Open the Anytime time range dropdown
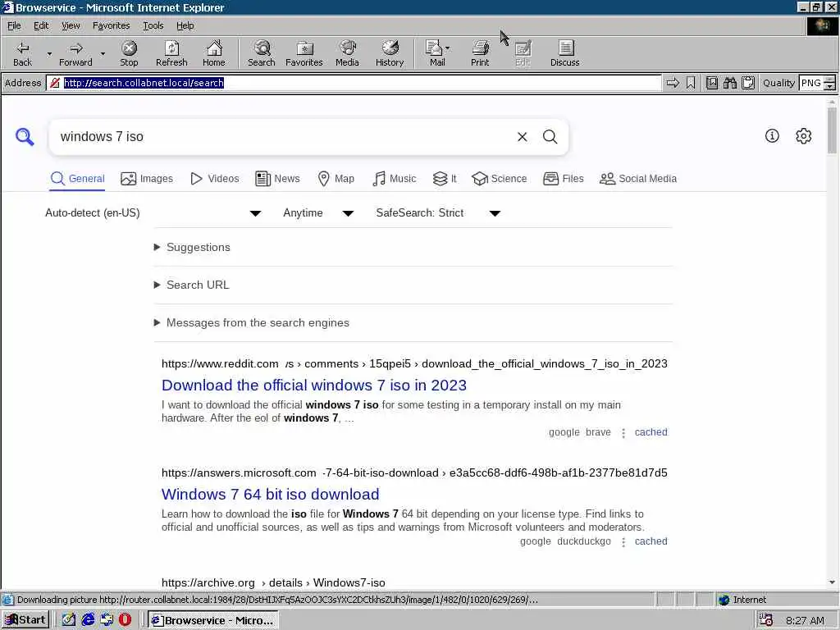The width and height of the screenshot is (840, 630). pos(318,213)
